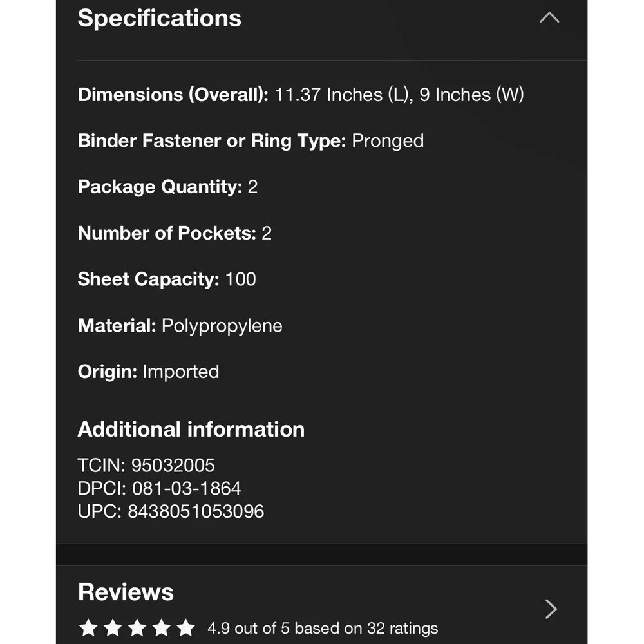Click the Package Quantity row
This screenshot has width=644, height=644.
[167, 187]
